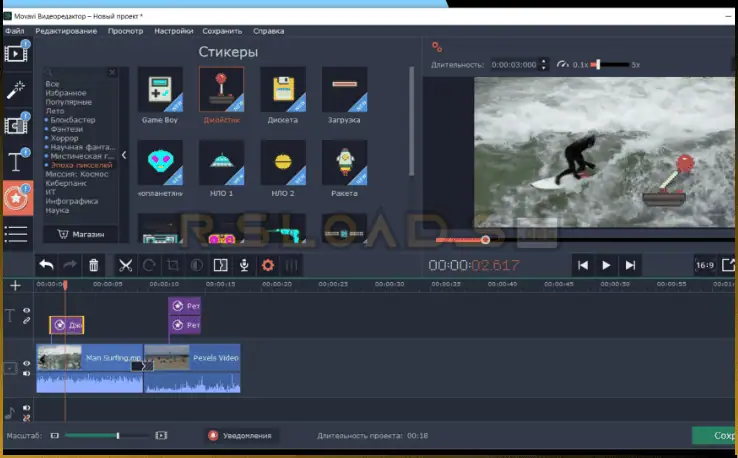This screenshot has height=458, width=738.
Task: Open the audio equalizer bars icon
Action: pyautogui.click(x=291, y=265)
